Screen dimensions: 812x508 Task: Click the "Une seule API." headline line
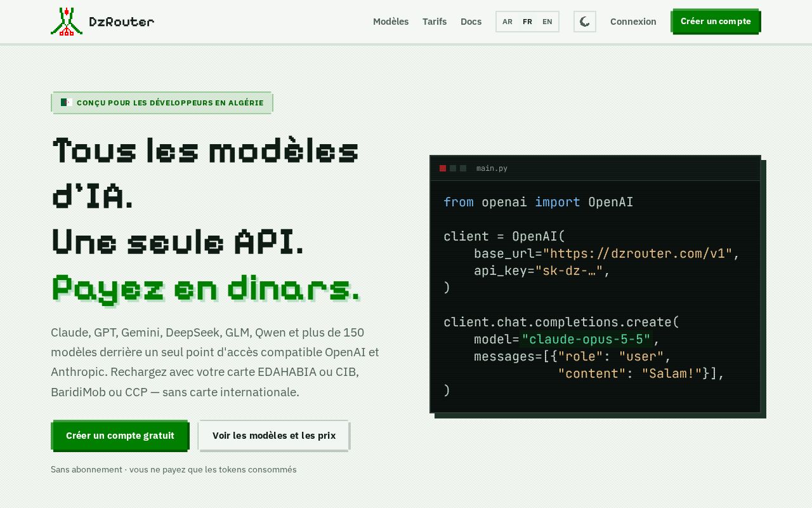tap(178, 242)
